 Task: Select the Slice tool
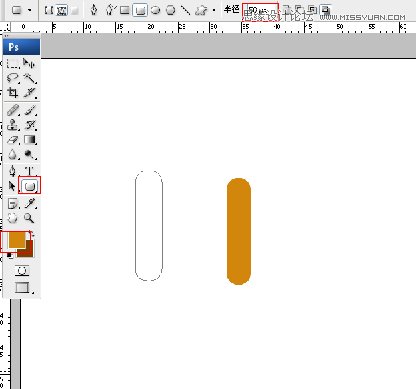(x=30, y=93)
